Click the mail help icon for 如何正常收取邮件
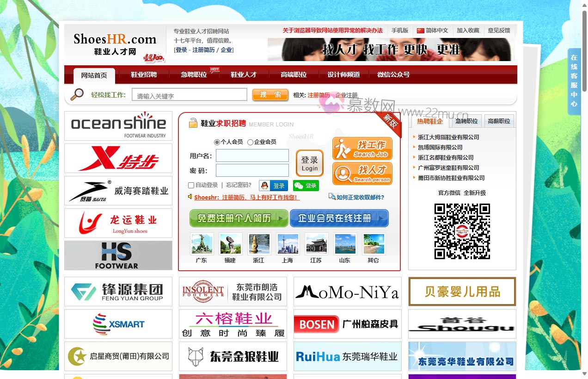This screenshot has width=588, height=379. point(332,197)
